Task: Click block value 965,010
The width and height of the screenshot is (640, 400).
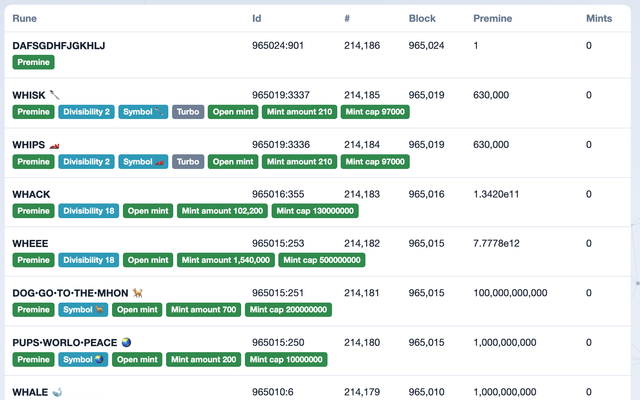Action: 426,392
